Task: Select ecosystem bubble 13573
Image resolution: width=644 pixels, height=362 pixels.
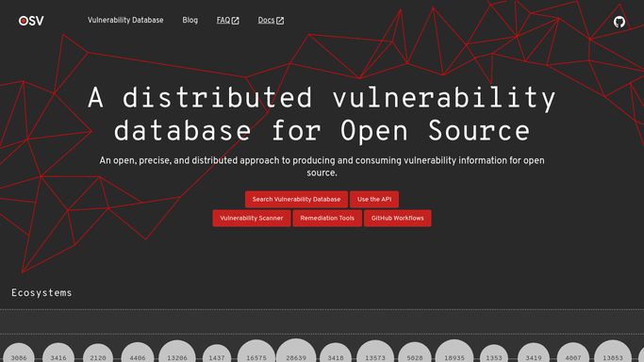Action: (x=375, y=352)
